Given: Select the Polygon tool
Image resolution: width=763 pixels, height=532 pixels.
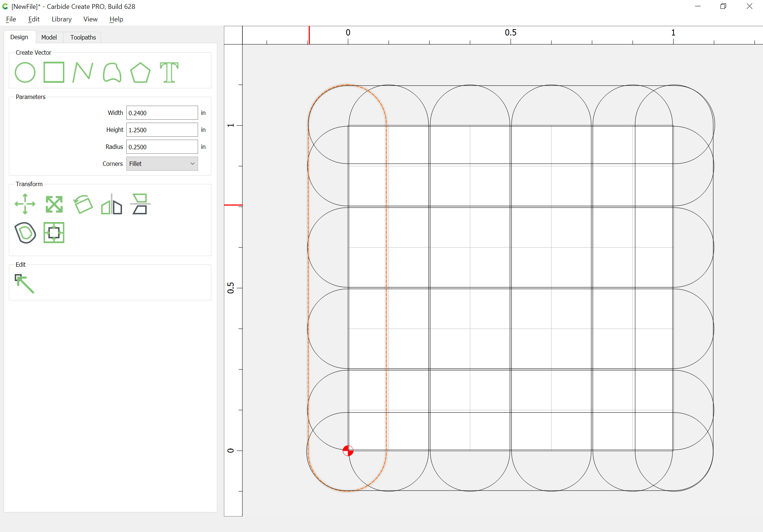Looking at the screenshot, I should [140, 72].
